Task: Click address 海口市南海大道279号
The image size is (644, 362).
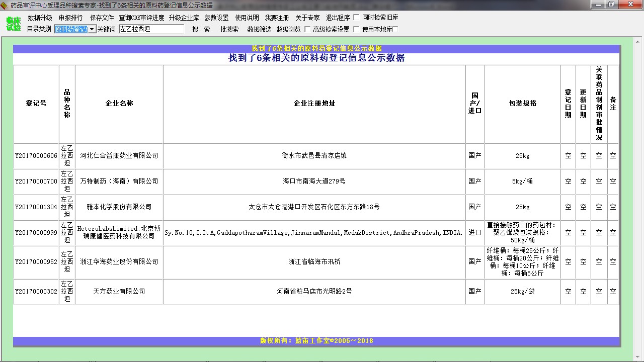Action: pyautogui.click(x=314, y=182)
